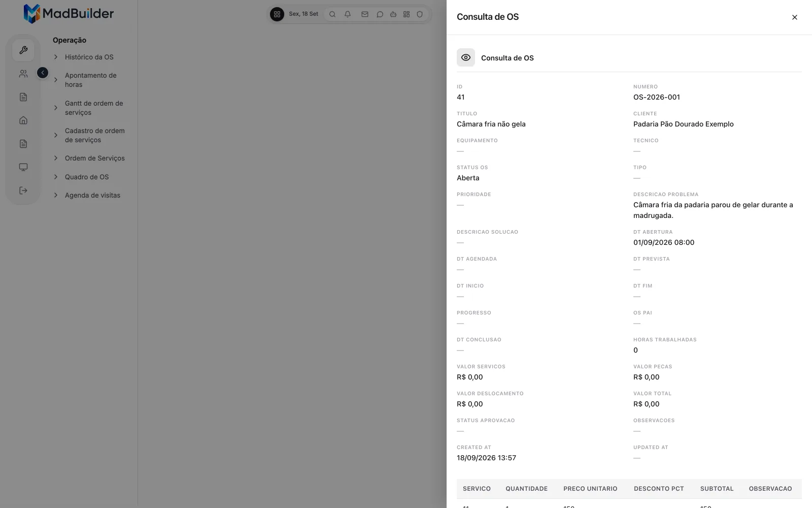
Task: Click the SUBTOTAL column header
Action: pyautogui.click(x=717, y=489)
